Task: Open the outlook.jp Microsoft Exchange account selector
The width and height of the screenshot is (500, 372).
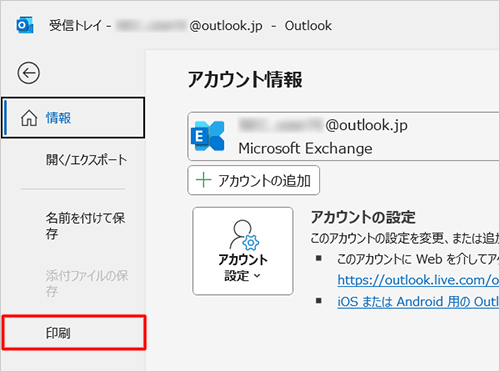Action: click(x=344, y=136)
